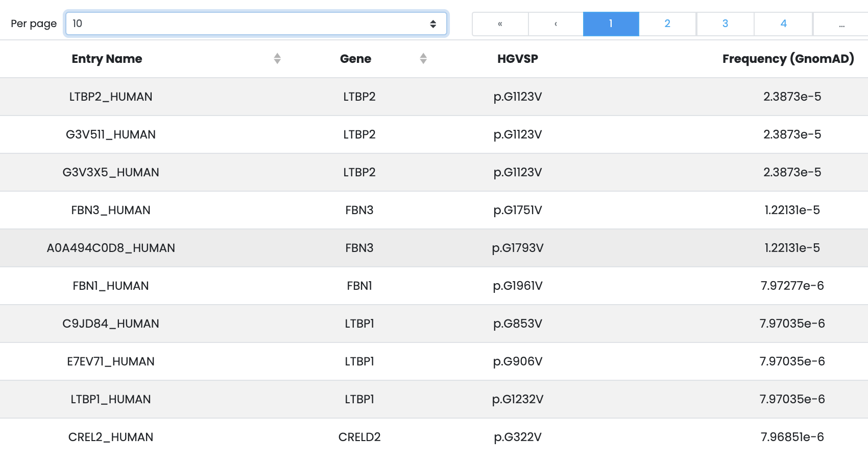
Task: Click the CRELD2 gene cell
Action: (359, 437)
